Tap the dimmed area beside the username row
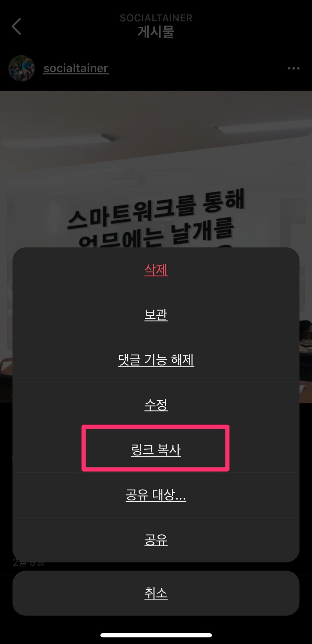 pos(198,68)
